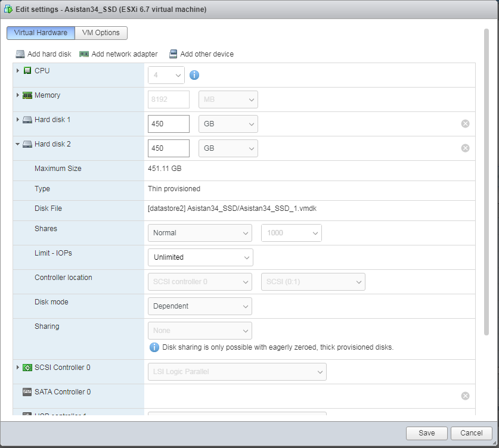Open the Limit - IOPs Unlimited dropdown
499x448 pixels.
[x=200, y=257]
